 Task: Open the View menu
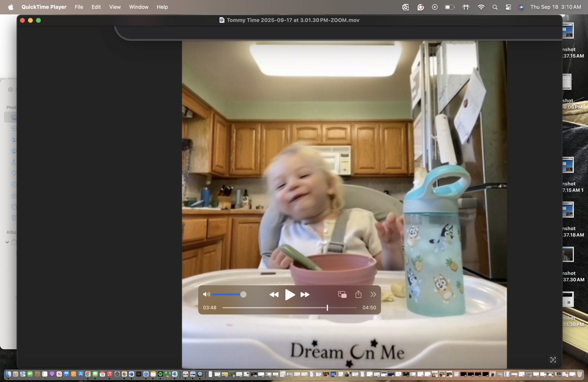pos(115,7)
